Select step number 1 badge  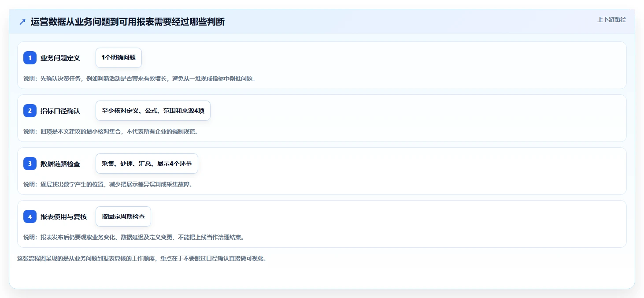click(x=30, y=58)
